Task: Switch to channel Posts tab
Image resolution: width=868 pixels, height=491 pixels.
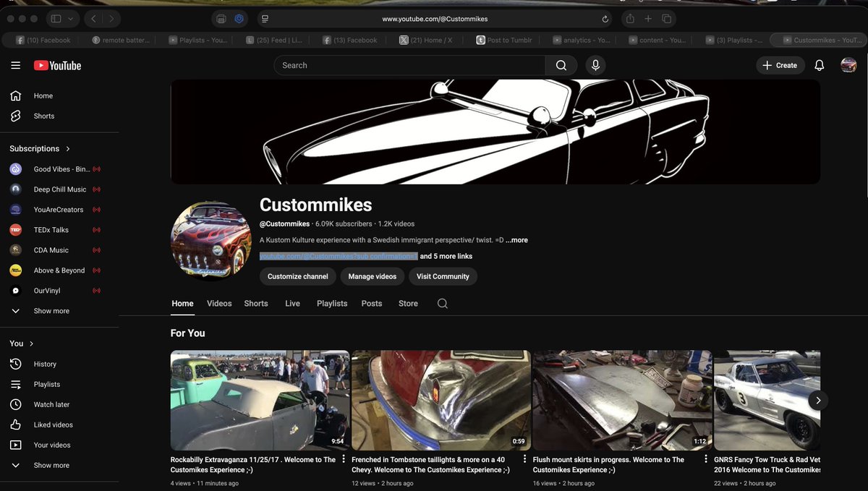Action: coord(372,304)
